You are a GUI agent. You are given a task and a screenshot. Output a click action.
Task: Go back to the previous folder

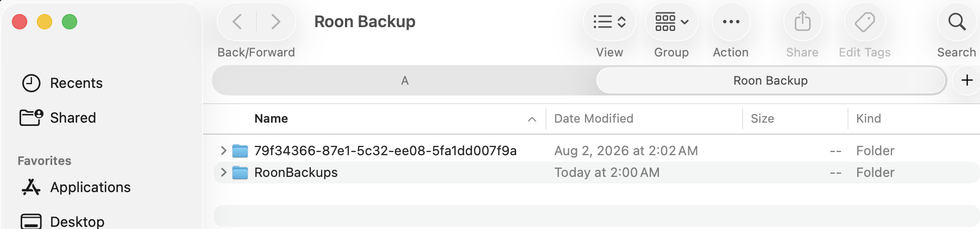pos(237,22)
